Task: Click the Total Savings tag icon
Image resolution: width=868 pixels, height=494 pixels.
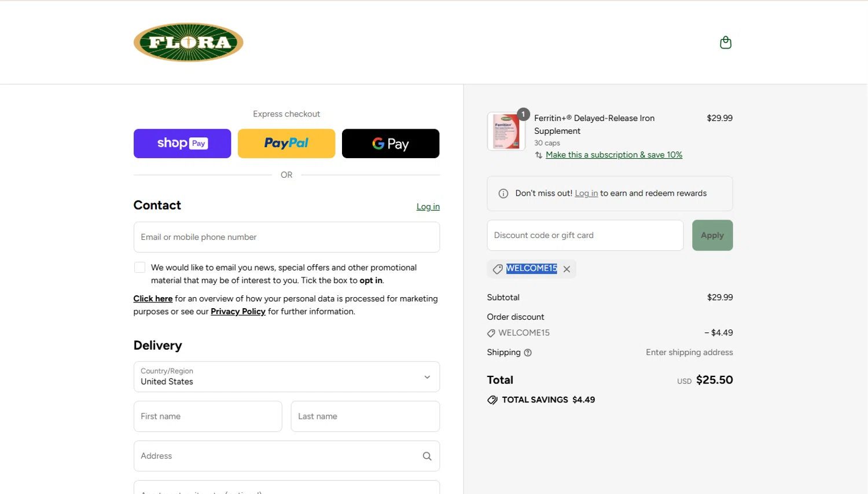Action: pyautogui.click(x=492, y=400)
